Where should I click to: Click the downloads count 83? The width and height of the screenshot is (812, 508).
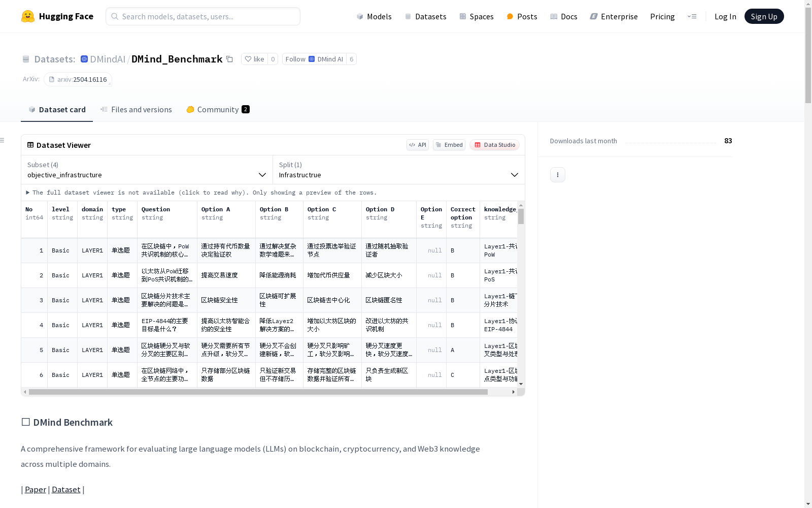[x=728, y=141]
